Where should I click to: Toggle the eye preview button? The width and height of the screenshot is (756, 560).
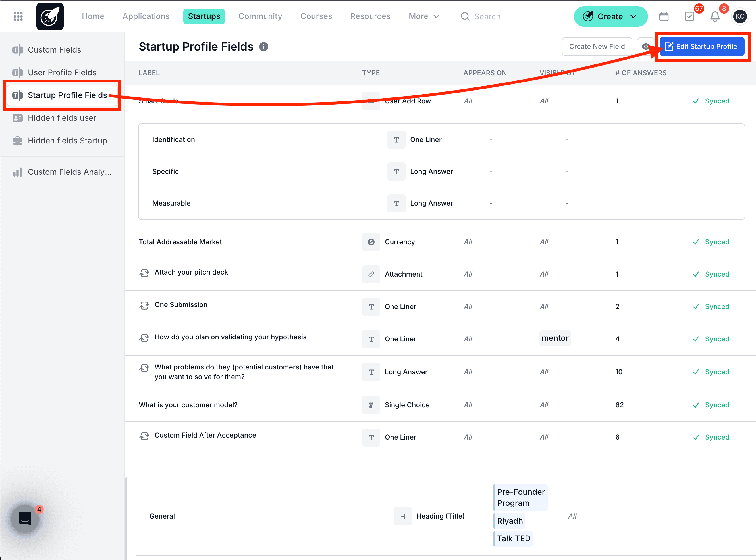[645, 47]
